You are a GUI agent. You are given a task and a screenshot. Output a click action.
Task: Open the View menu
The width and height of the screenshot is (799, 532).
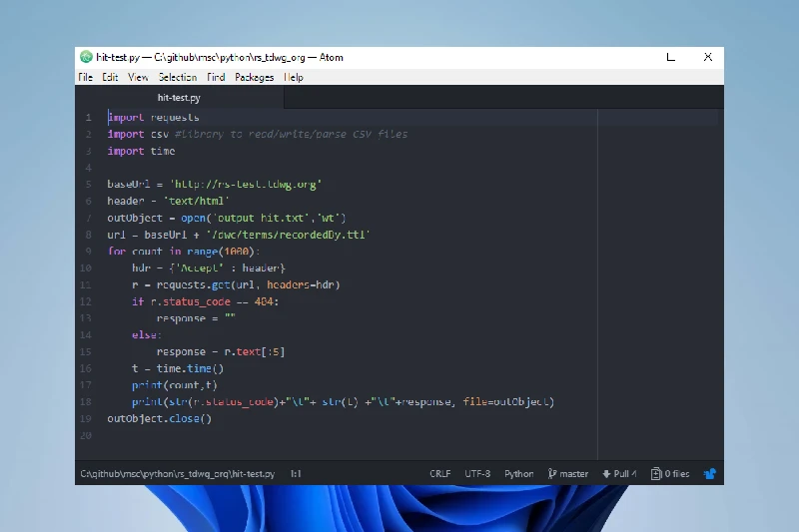[138, 77]
